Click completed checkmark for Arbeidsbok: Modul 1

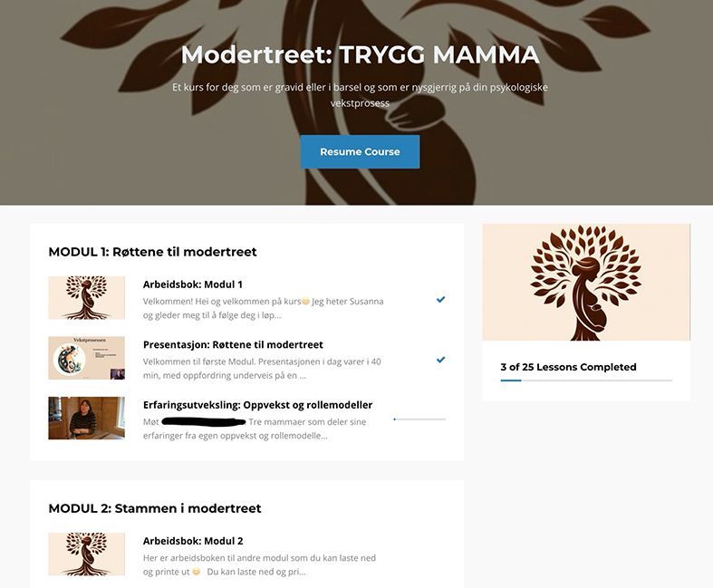(440, 300)
